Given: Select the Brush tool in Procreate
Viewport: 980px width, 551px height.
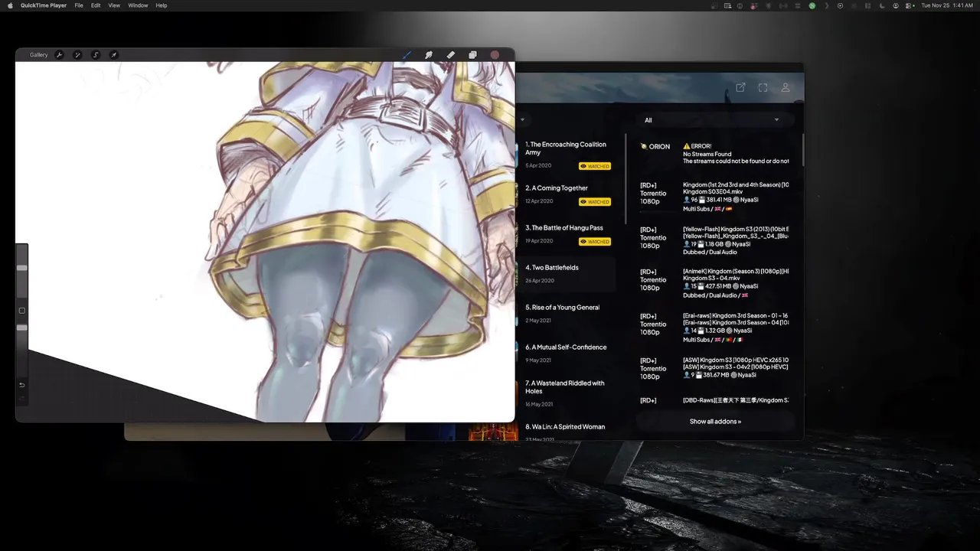Looking at the screenshot, I should coord(407,55).
